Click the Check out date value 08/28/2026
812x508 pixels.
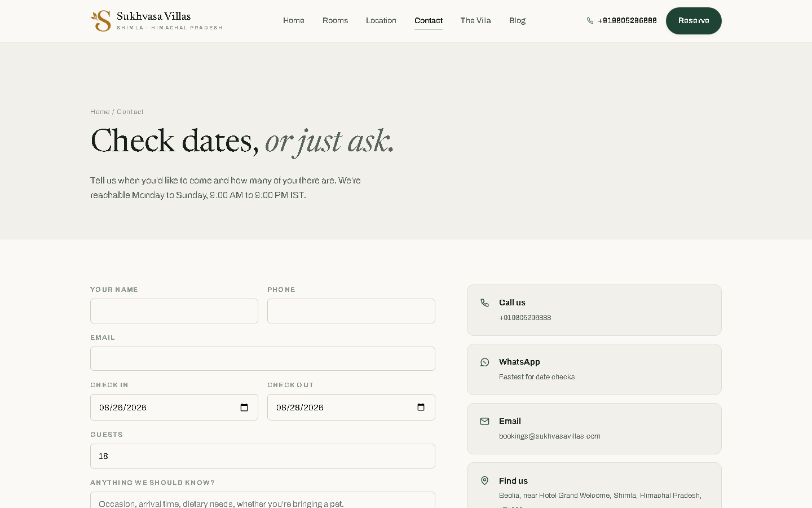point(300,408)
